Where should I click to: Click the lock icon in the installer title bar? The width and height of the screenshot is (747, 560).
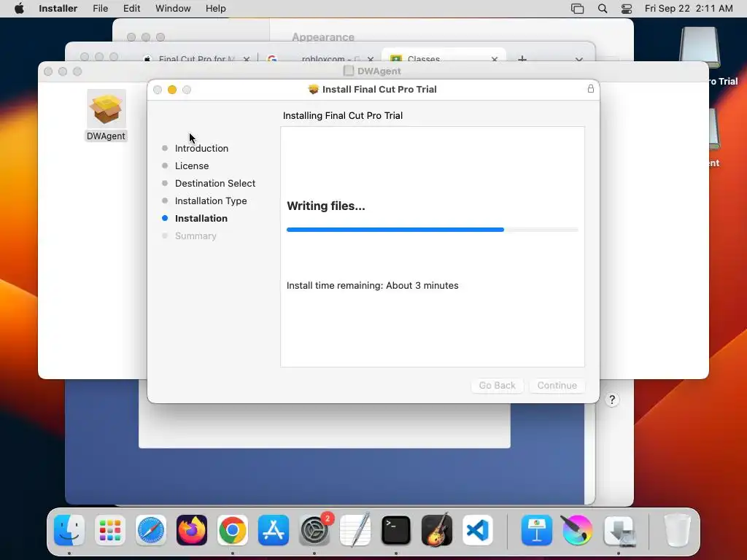pyautogui.click(x=590, y=88)
